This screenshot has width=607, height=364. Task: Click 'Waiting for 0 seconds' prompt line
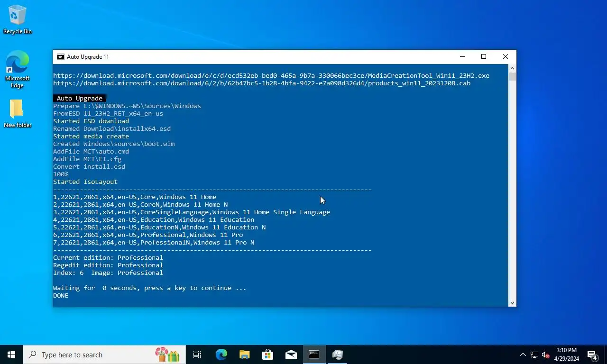point(150,288)
